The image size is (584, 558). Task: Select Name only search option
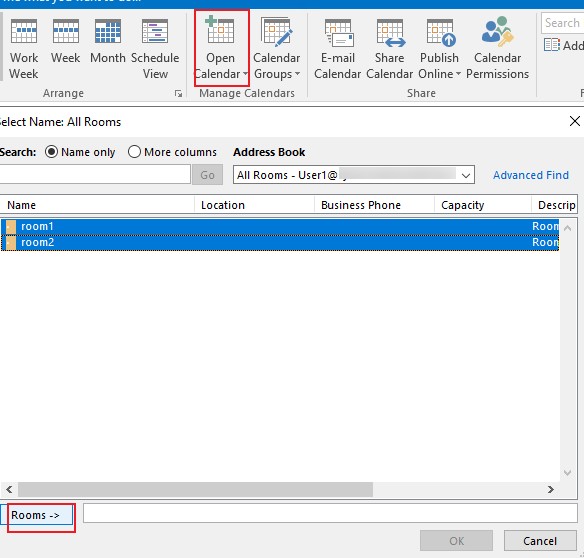tap(80, 152)
